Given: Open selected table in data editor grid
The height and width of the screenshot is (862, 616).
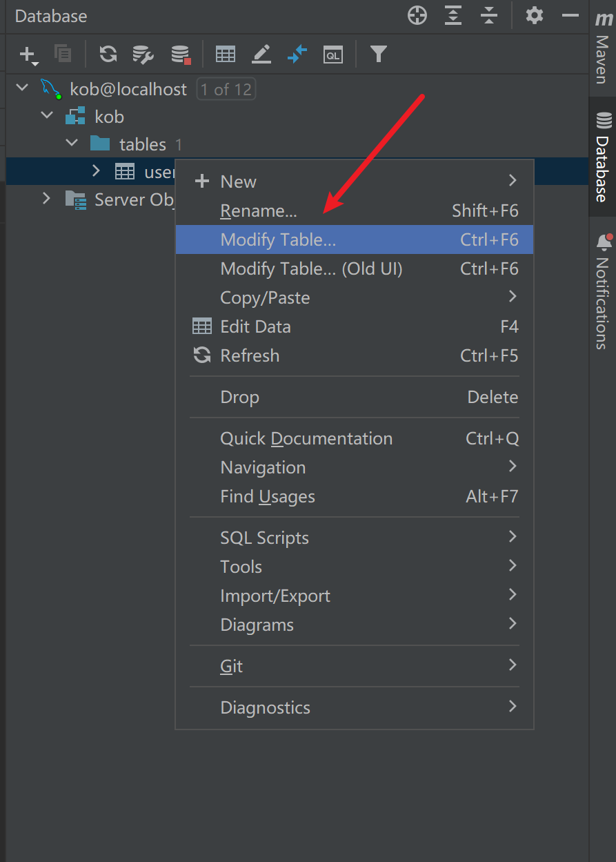Looking at the screenshot, I should 225,53.
